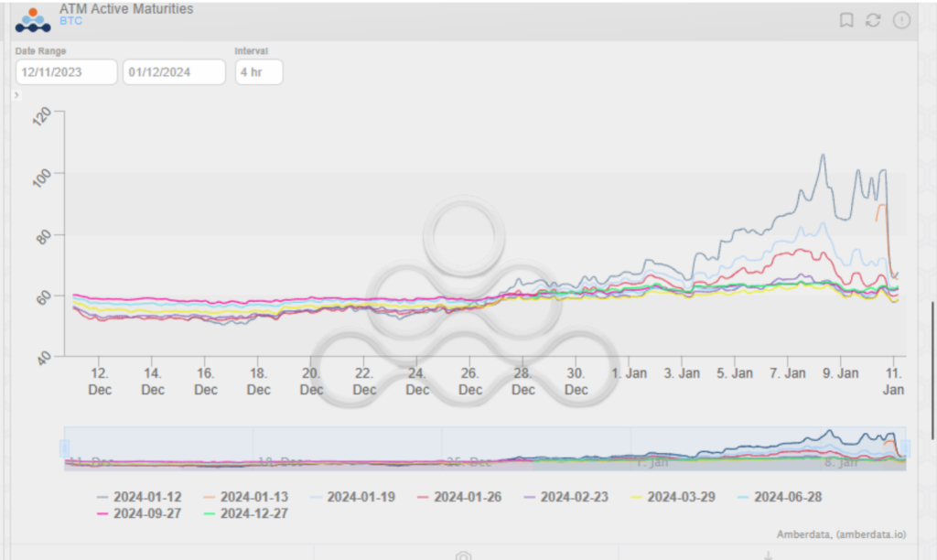This screenshot has height=560, width=937.
Task: Expand the small chevron below date range
Action: pos(16,95)
